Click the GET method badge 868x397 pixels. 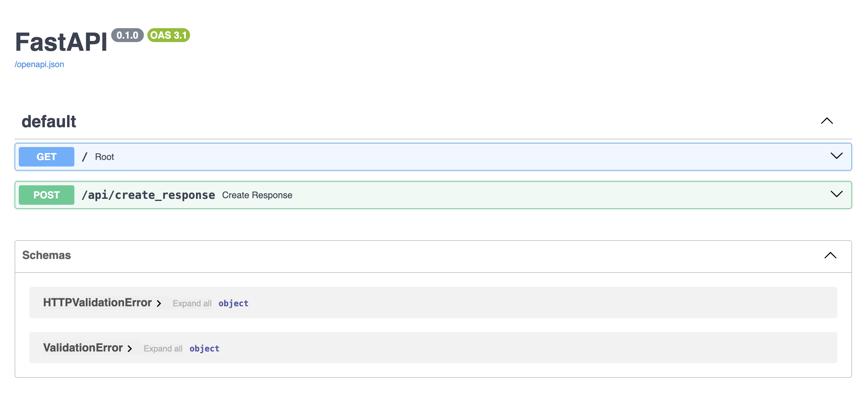47,157
